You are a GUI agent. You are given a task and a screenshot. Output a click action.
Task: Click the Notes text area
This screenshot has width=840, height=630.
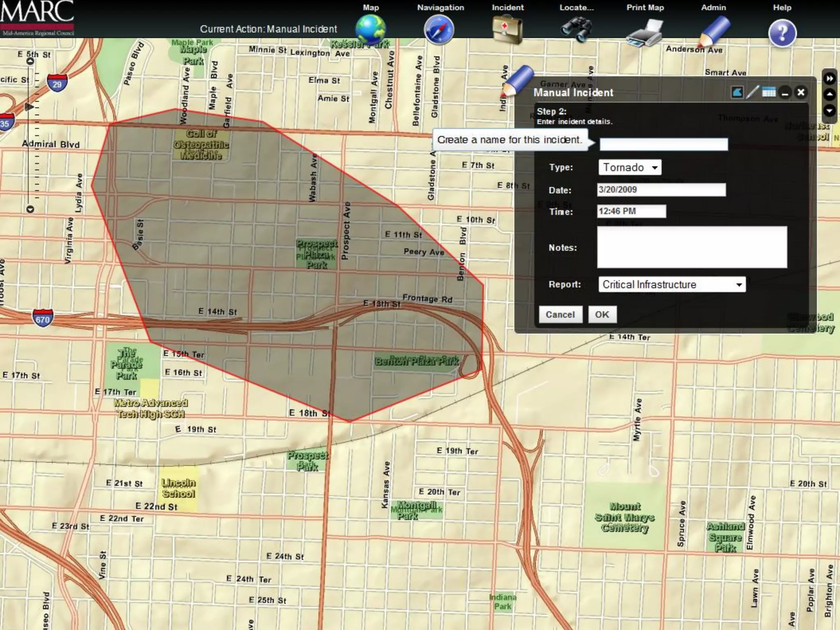692,247
